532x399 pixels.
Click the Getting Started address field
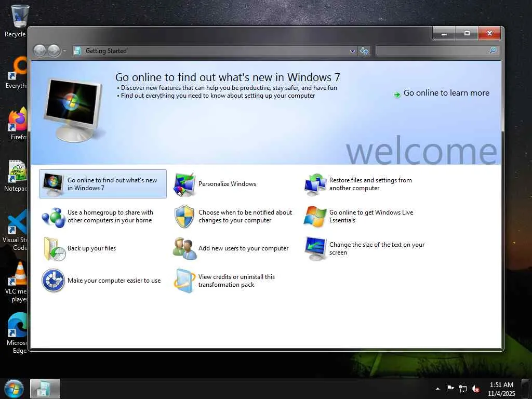tap(216, 51)
